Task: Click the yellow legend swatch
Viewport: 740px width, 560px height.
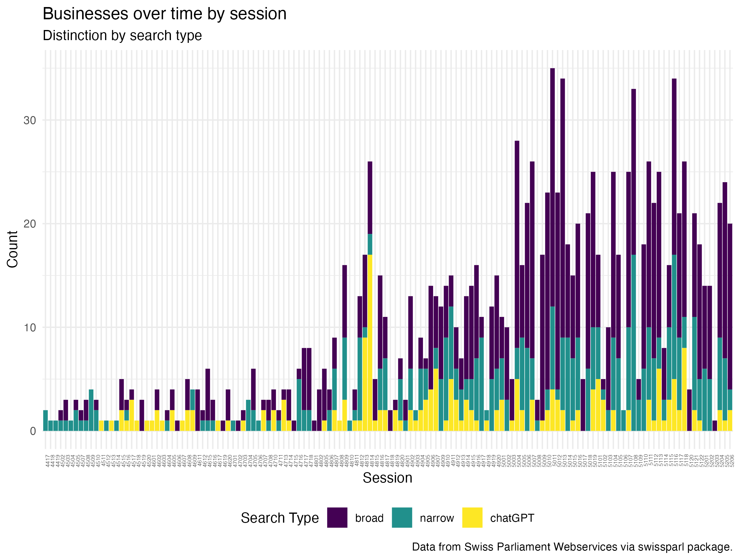Action: pyautogui.click(x=472, y=517)
